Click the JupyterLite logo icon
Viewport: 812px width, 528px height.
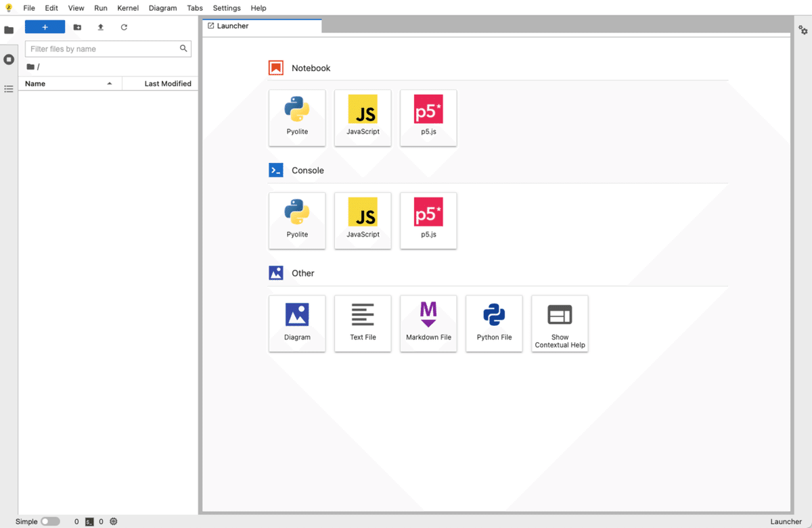click(9, 8)
